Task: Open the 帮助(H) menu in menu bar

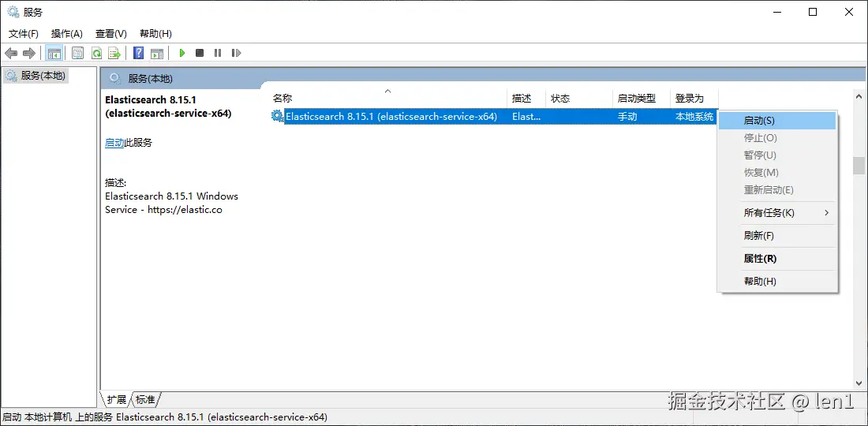Action: [155, 34]
